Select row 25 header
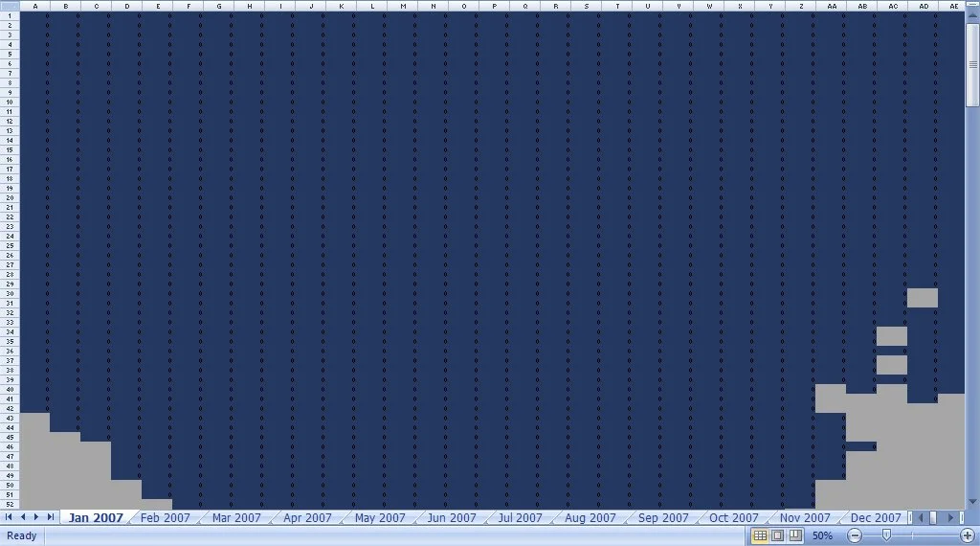The width and height of the screenshot is (980, 546). coord(10,246)
